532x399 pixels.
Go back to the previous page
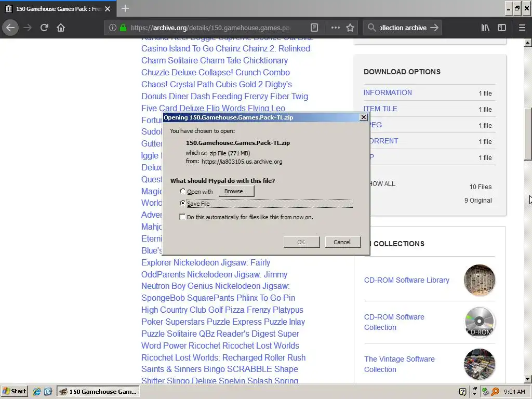pyautogui.click(x=10, y=28)
